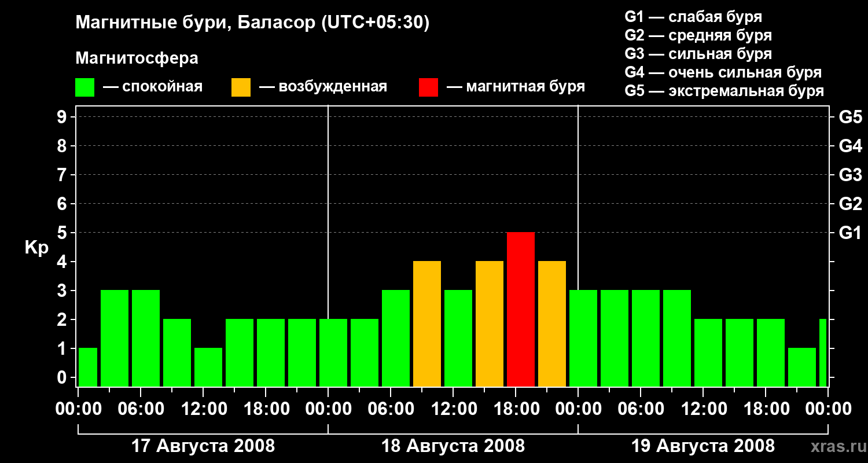Click the 'Магнитосфера' legend heading
This screenshot has width=868, height=463.
(x=137, y=58)
